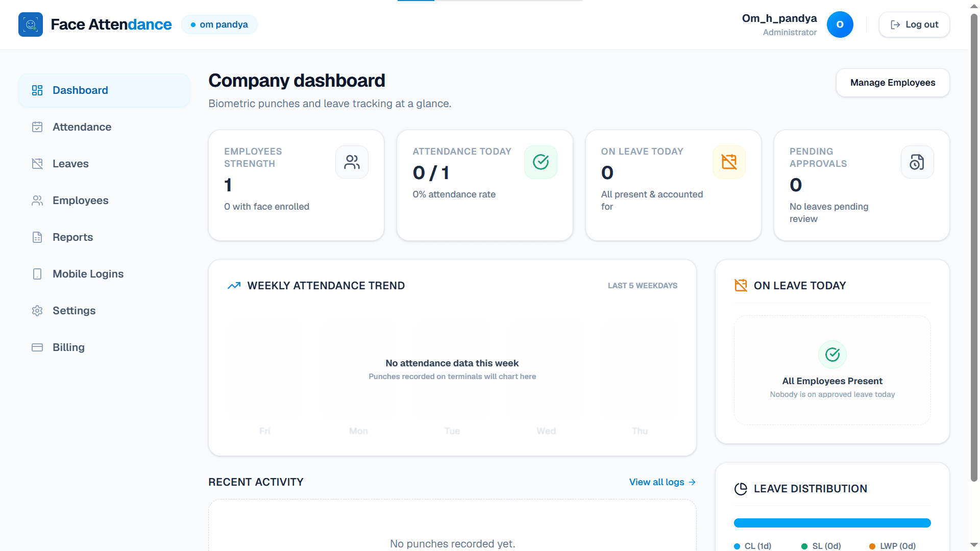The width and height of the screenshot is (980, 551).
Task: Click the arrow icon beside View all logs
Action: pos(692,482)
